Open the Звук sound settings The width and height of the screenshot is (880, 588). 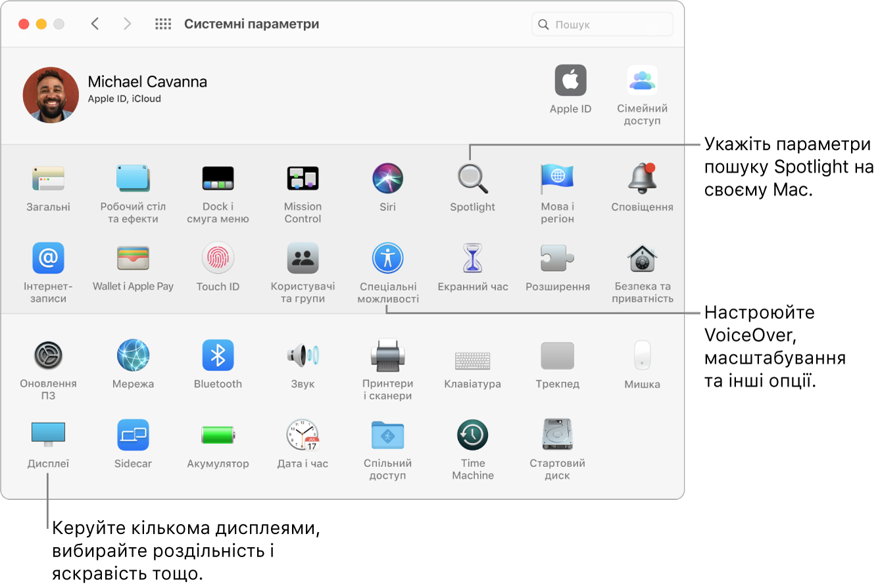[x=303, y=356]
